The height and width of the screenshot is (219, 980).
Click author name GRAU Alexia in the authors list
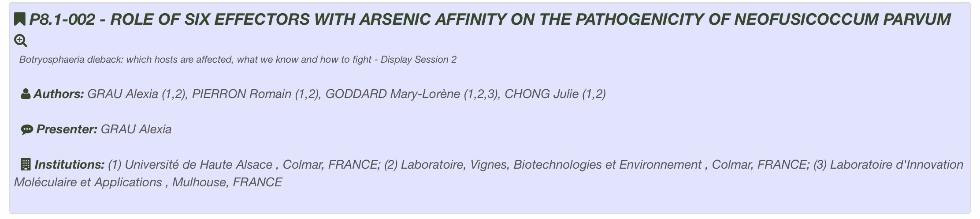coord(137,94)
